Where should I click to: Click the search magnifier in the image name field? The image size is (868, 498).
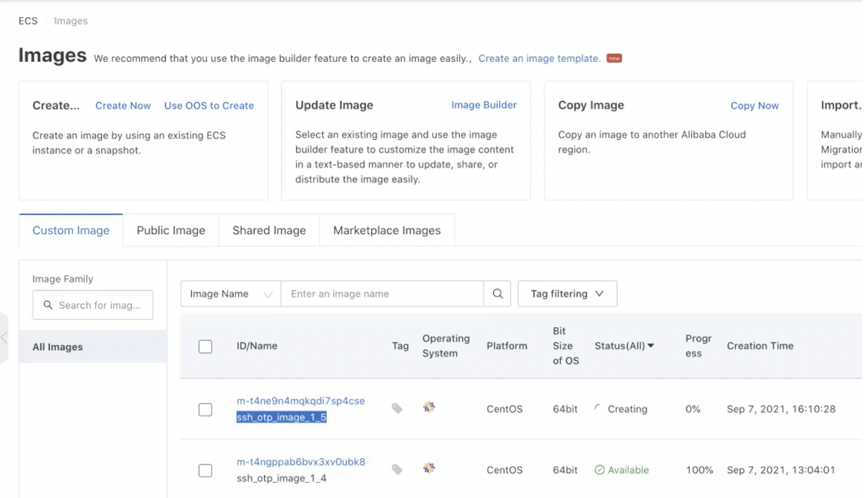tap(497, 294)
